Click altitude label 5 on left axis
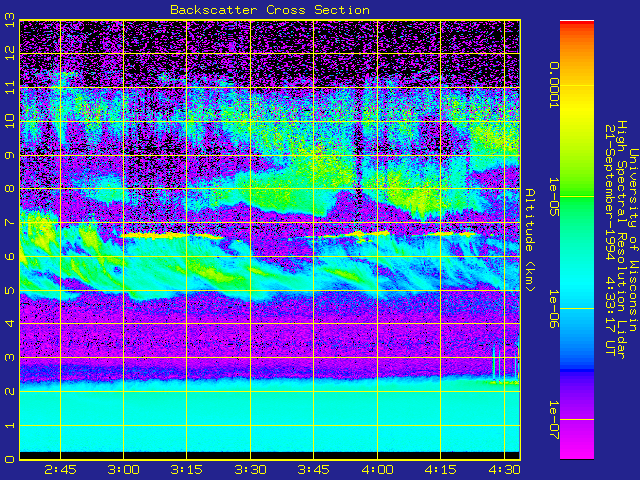The image size is (640, 480). pos(10,290)
